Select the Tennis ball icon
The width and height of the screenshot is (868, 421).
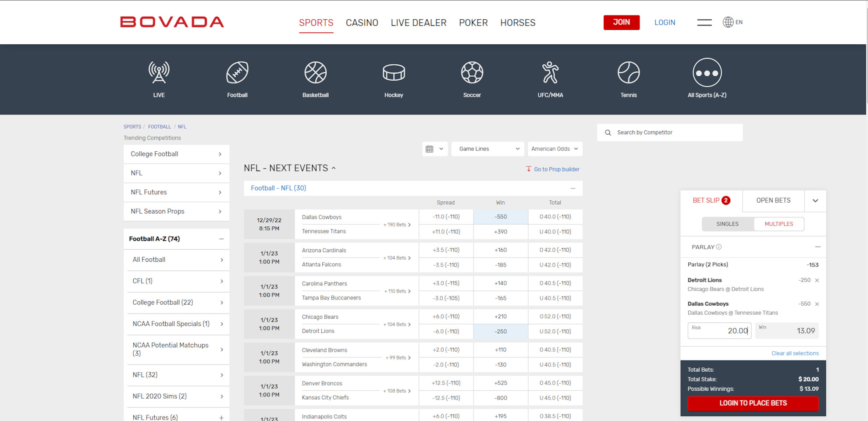tap(629, 72)
